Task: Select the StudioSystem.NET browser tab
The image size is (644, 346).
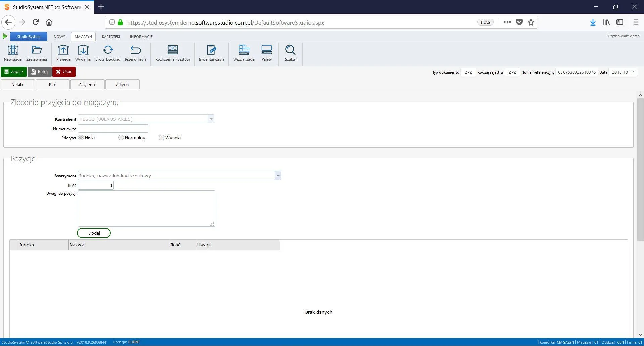Action: tap(47, 7)
